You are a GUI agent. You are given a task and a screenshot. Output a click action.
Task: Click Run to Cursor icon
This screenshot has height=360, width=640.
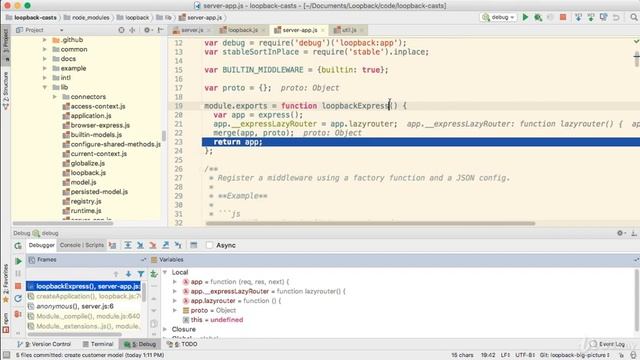coord(178,245)
